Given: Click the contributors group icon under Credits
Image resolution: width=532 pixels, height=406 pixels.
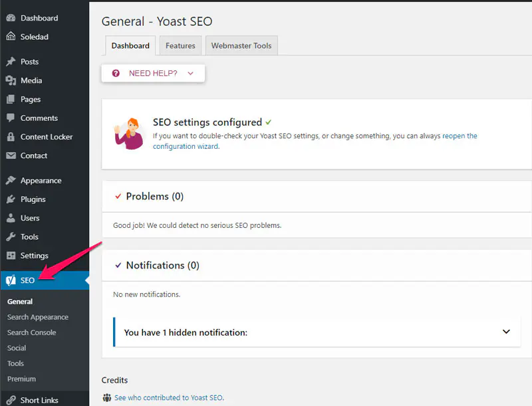Looking at the screenshot, I should [107, 397].
